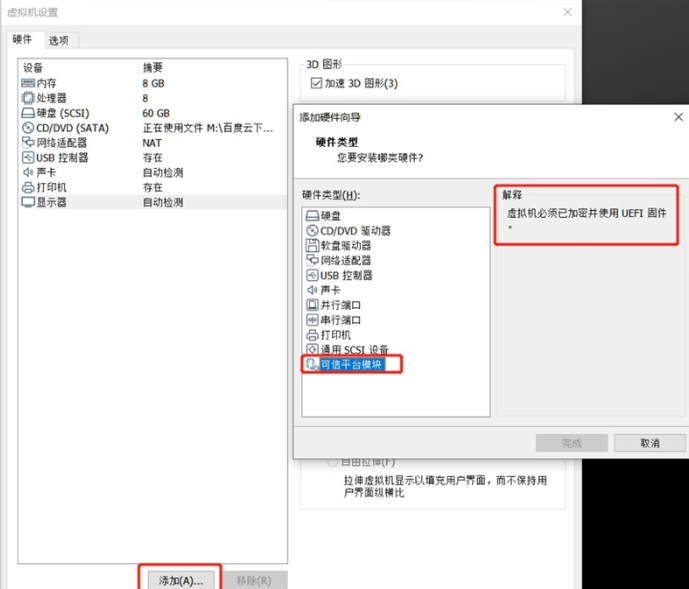Close the 添加硬件向导 wizard dialog
This screenshot has height=589, width=689.
click(679, 117)
